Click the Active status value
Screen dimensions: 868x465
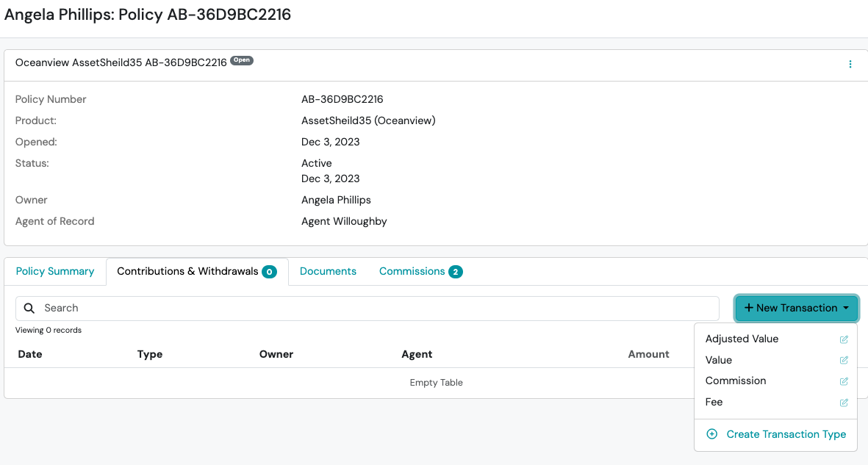click(x=317, y=163)
